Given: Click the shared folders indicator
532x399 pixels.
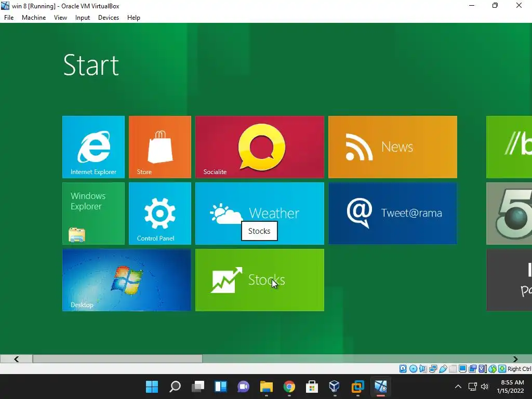Looking at the screenshot, I should [453, 369].
